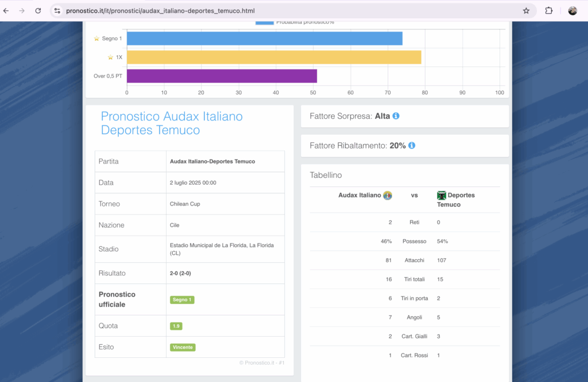Toggle the blue Probabilità pronostico legend swatch
588x382 pixels.
[264, 22]
